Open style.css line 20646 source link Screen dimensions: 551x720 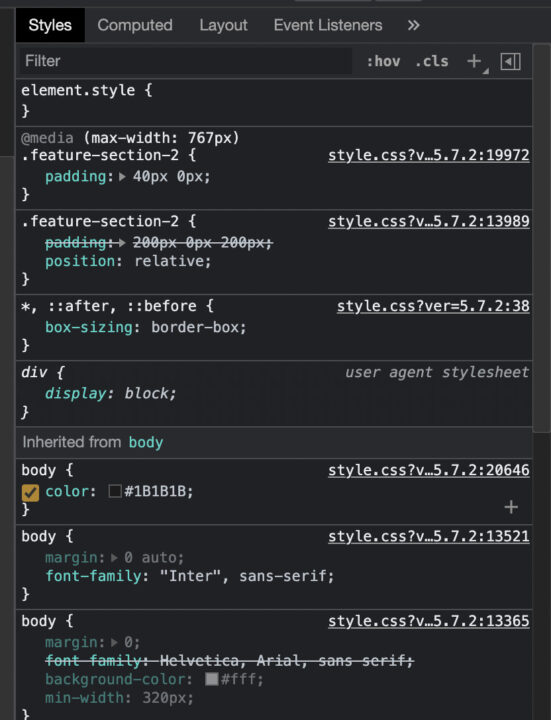(x=428, y=470)
